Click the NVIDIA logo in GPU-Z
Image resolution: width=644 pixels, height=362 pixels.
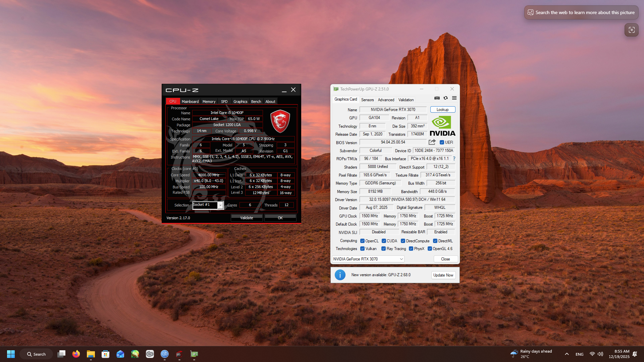point(443,126)
